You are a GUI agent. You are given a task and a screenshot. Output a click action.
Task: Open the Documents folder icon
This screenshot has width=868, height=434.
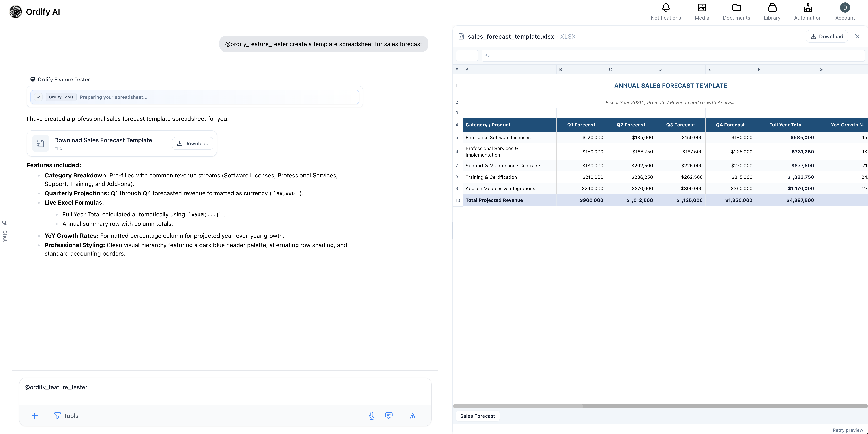coord(736,8)
